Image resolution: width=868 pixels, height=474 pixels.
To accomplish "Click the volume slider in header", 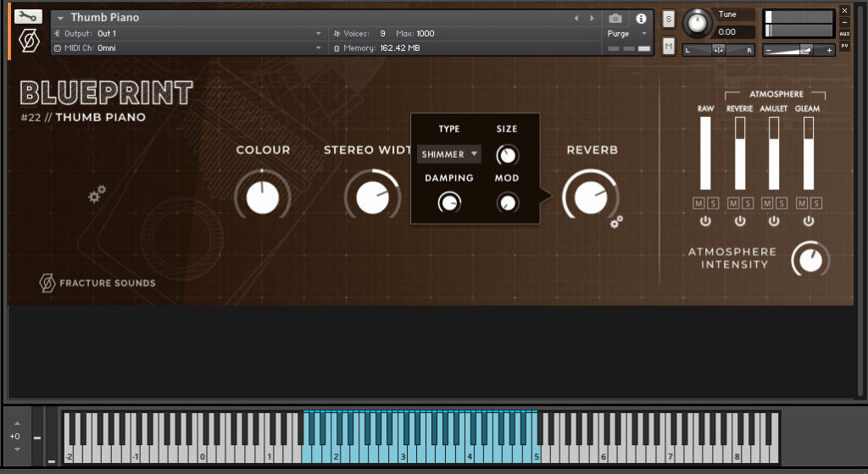I will tap(798, 50).
